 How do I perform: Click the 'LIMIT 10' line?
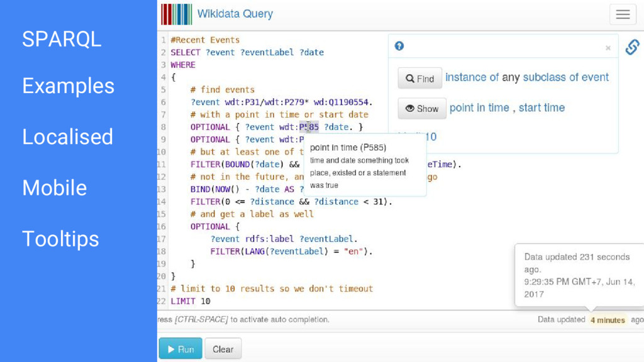[191, 301]
